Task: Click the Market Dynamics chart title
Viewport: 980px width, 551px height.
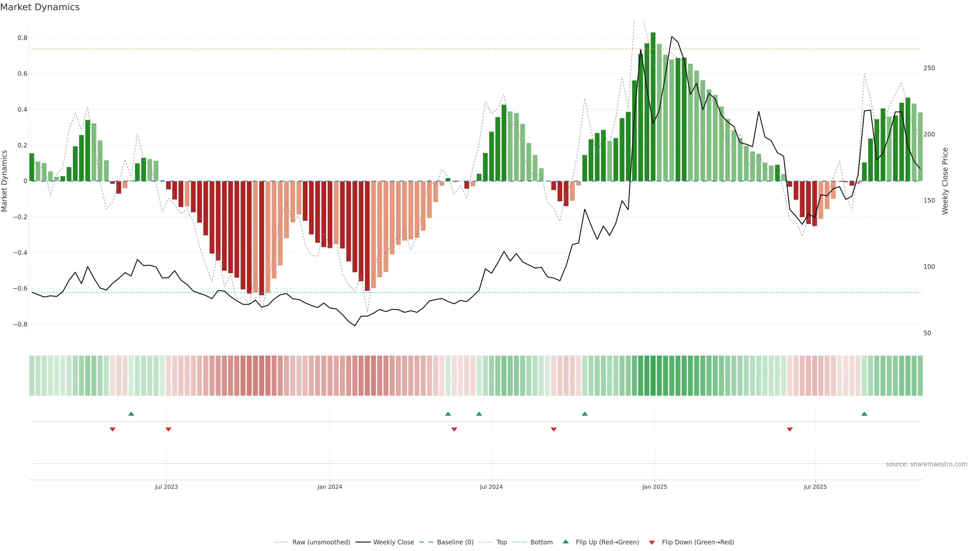Action: pyautogui.click(x=40, y=7)
